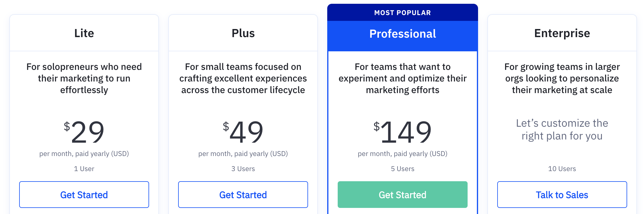This screenshot has width=644, height=214.
Task: Select the Lite plan heading
Action: coord(84,33)
